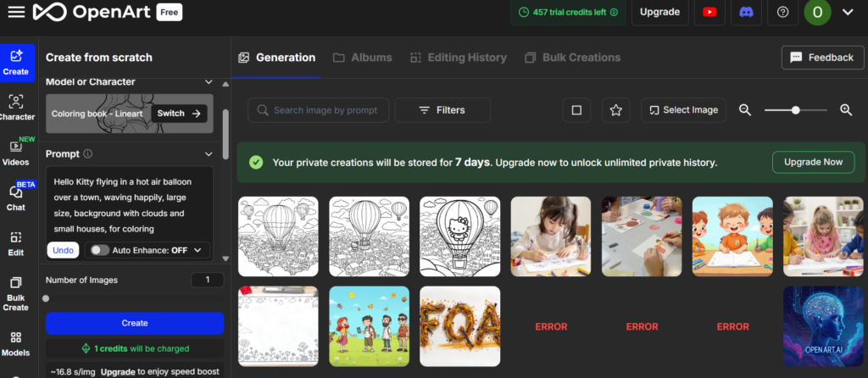
Task: Click the Upgrade speed boost link
Action: tap(119, 371)
